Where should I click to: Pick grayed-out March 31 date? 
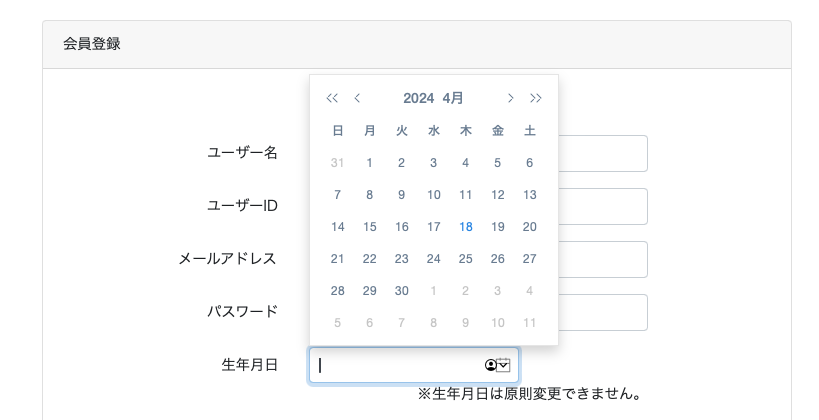(337, 163)
